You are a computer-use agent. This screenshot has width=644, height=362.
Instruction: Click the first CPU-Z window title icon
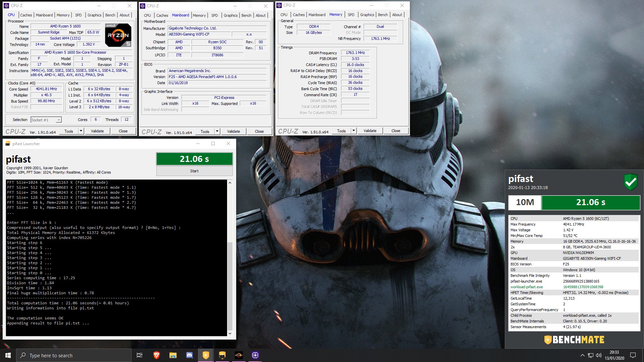click(x=6, y=6)
